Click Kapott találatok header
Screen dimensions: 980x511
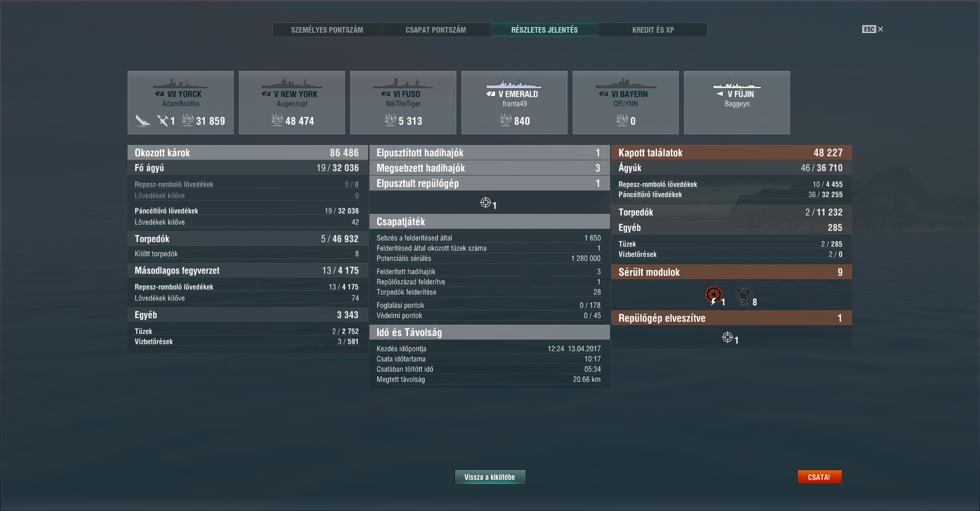click(x=731, y=153)
